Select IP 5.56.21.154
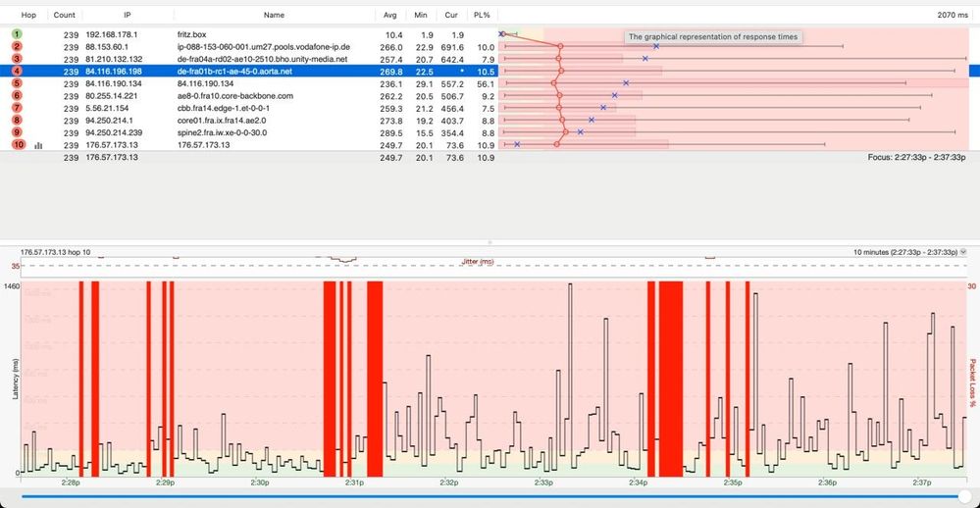The image size is (980, 508). 107,108
